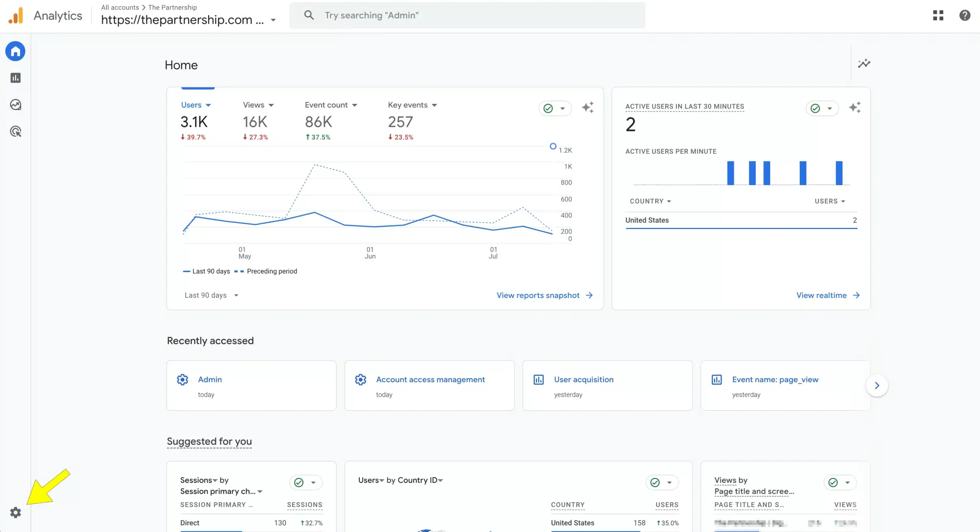
Task: Open the View realtime link
Action: point(822,295)
